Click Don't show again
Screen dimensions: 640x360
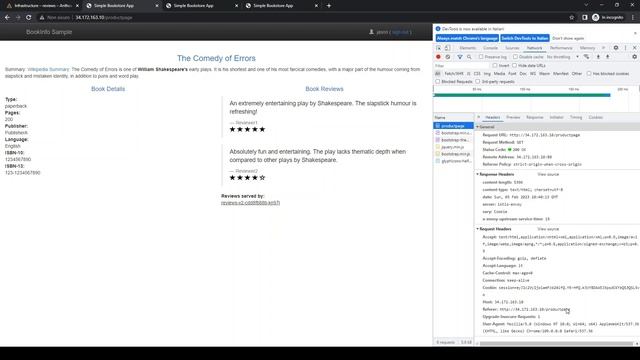pyautogui.click(x=568, y=38)
